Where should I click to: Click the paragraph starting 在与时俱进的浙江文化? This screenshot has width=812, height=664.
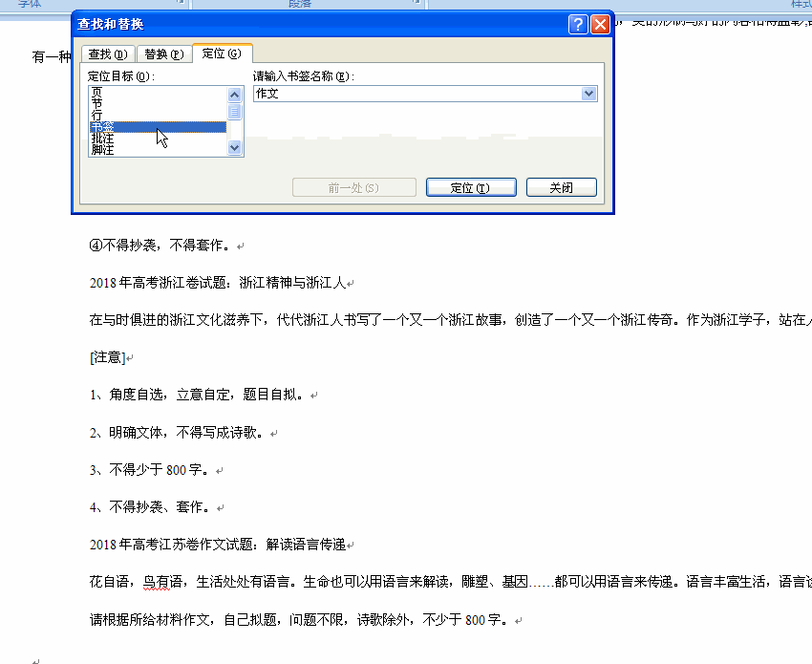point(451,319)
